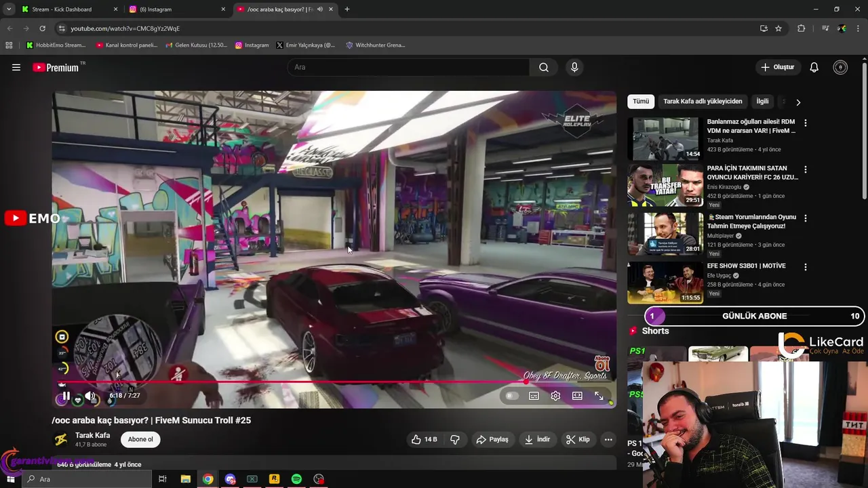Open options for PARA İÇİN TAKIMINI SATAN video
Screen dimensions: 868x488
tap(806, 169)
